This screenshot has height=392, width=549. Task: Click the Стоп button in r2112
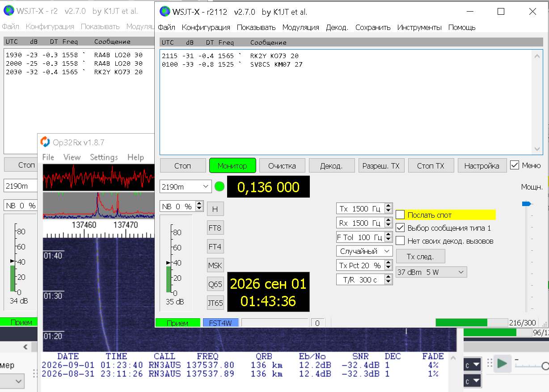click(x=182, y=165)
